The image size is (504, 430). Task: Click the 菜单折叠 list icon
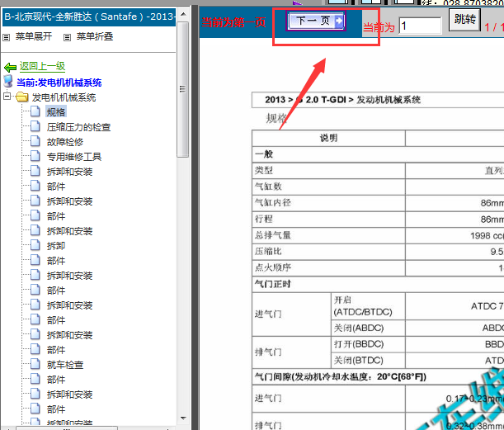pyautogui.click(x=67, y=38)
